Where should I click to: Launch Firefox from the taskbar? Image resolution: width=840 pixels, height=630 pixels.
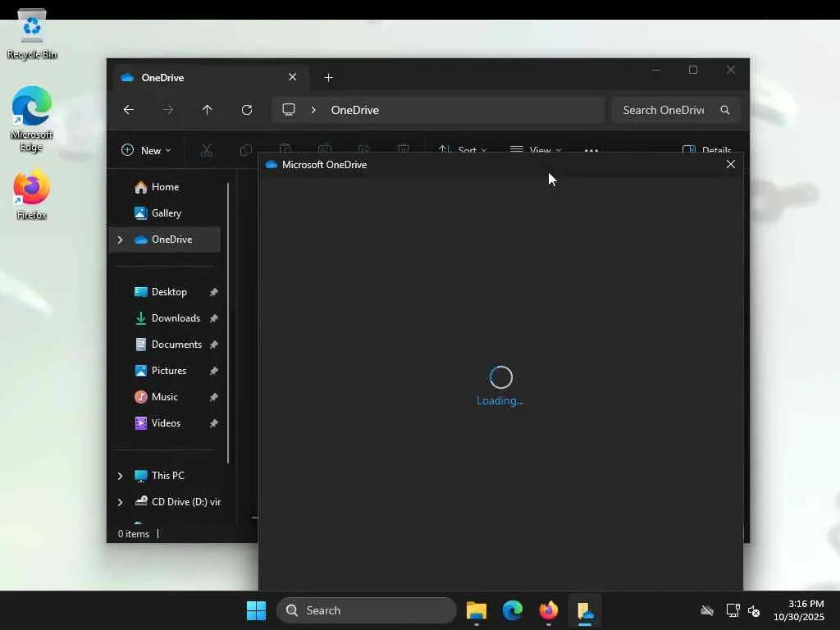549,610
